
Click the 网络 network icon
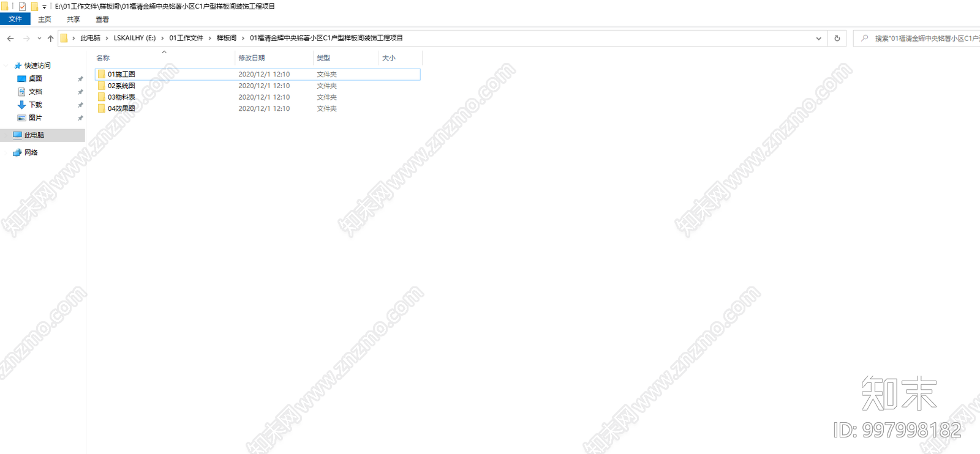click(17, 152)
